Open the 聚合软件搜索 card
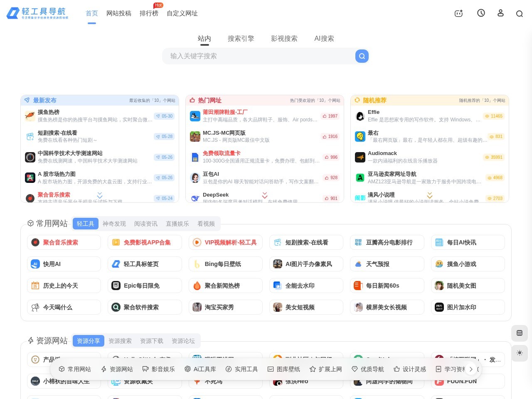 (x=145, y=307)
